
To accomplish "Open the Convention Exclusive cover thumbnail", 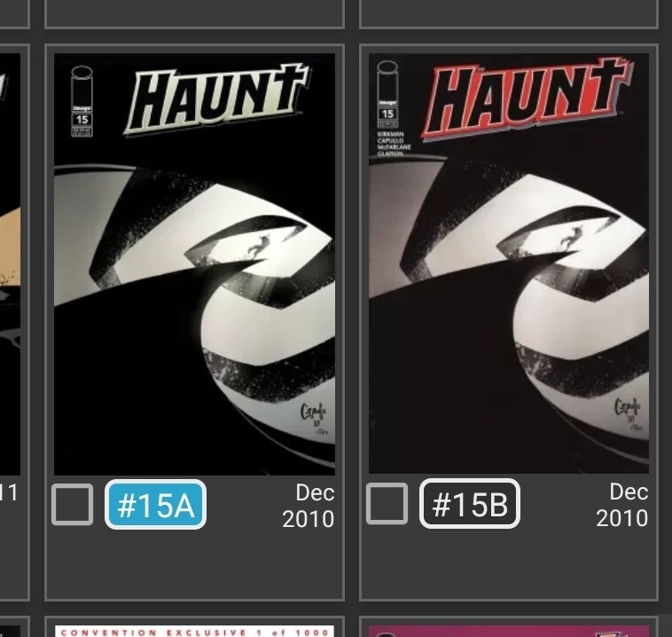I will (x=194, y=632).
